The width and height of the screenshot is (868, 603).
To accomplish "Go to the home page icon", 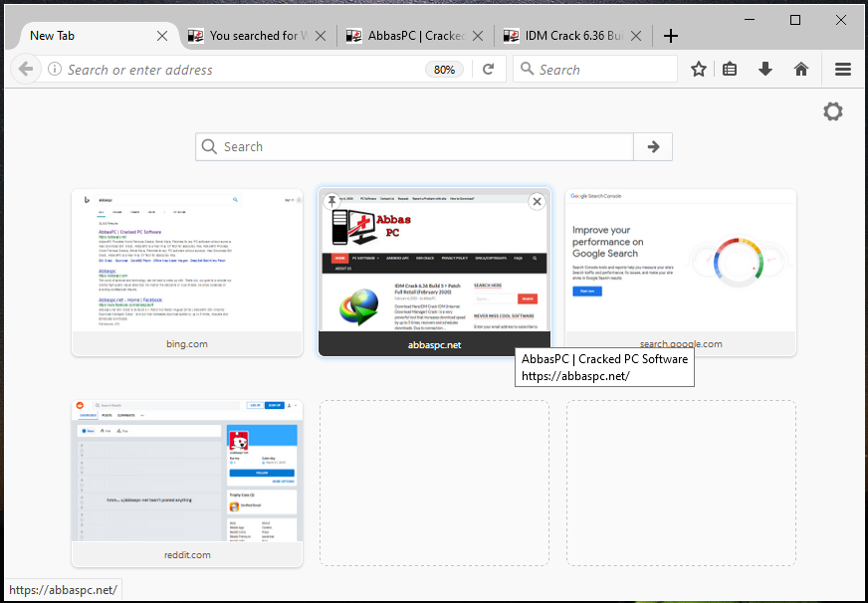I will pos(801,69).
